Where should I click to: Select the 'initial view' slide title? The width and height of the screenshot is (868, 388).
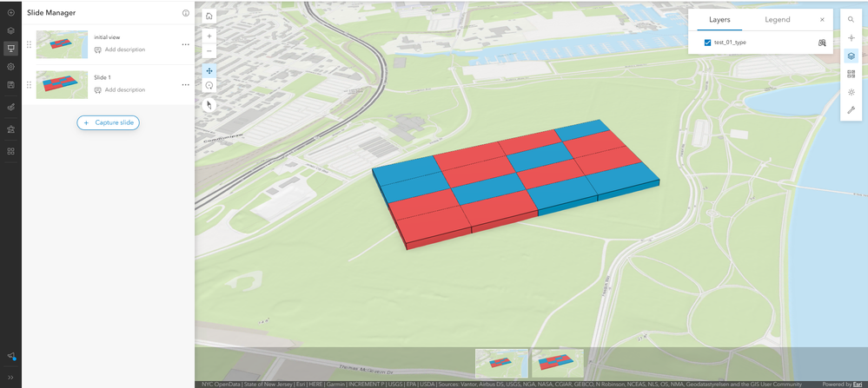[x=107, y=37]
